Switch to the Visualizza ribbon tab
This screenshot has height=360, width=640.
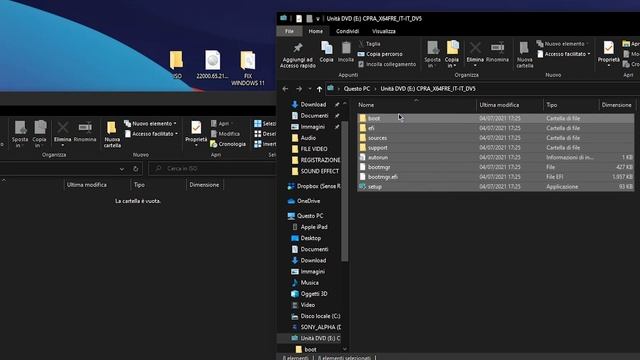pyautogui.click(x=384, y=31)
